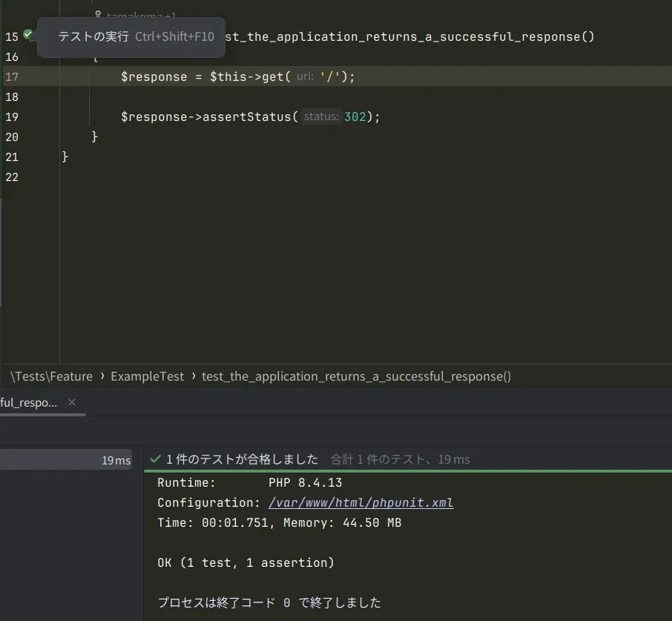
Task: Click the uri: parameter hint on line 17
Action: click(305, 76)
